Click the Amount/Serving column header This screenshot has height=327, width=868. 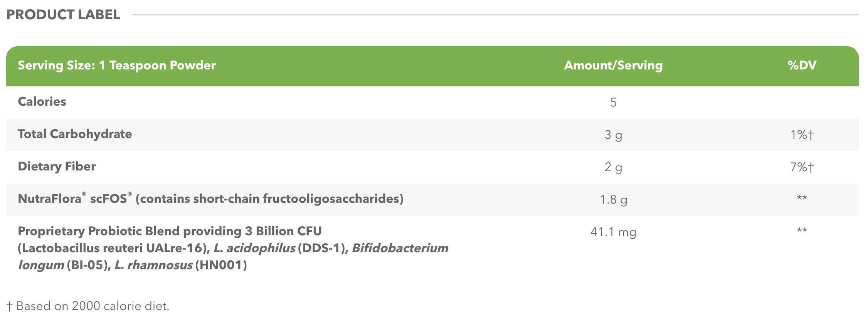pos(613,65)
